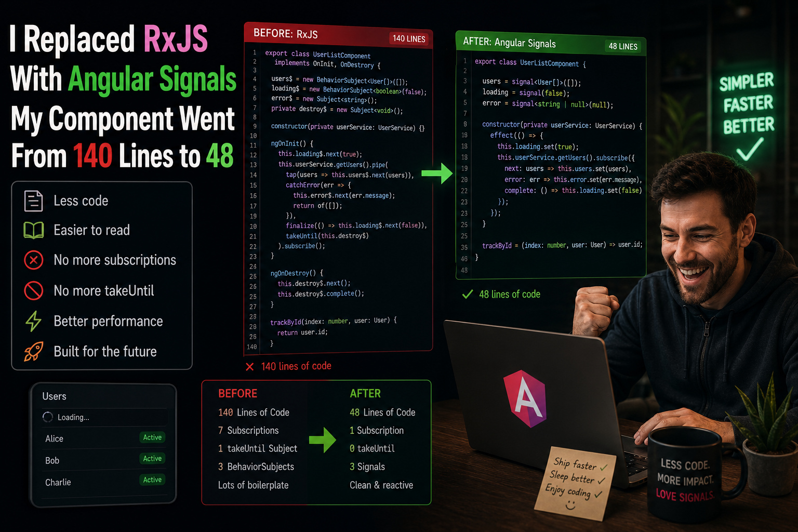Viewport: 798px width, 532px height.
Task: Click 0 takeUntil in the AFTER column
Action: point(372,448)
